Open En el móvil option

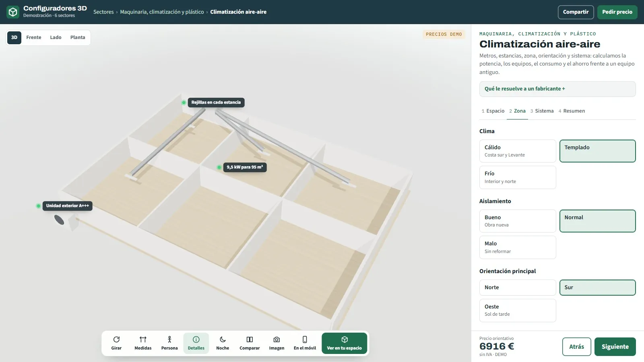tap(305, 343)
